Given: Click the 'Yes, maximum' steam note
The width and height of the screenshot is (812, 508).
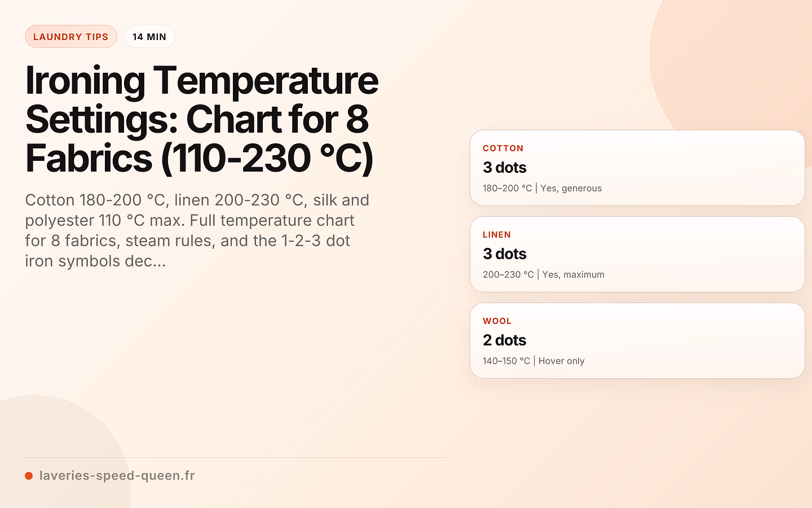Looking at the screenshot, I should [573, 275].
